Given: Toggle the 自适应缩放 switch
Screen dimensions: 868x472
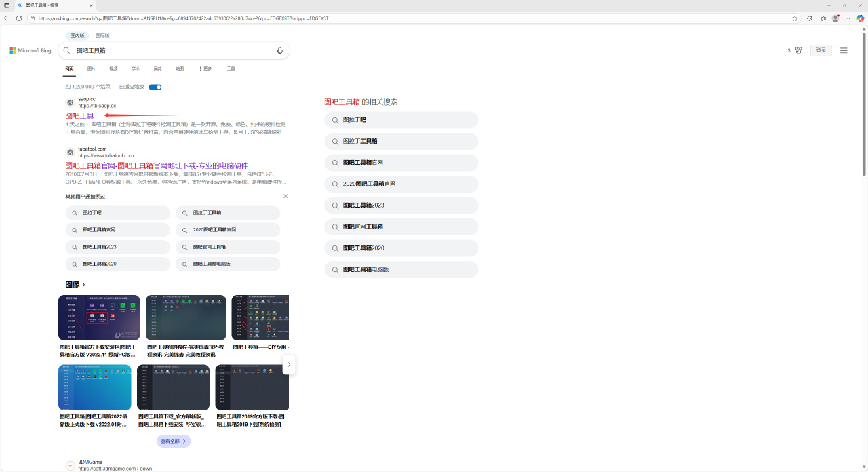Looking at the screenshot, I should pos(155,87).
